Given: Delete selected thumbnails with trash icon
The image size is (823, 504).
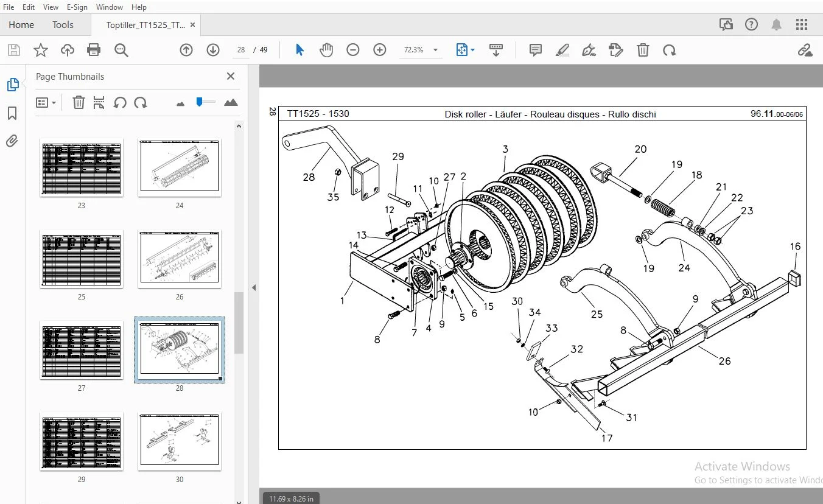Looking at the screenshot, I should click(x=79, y=102).
